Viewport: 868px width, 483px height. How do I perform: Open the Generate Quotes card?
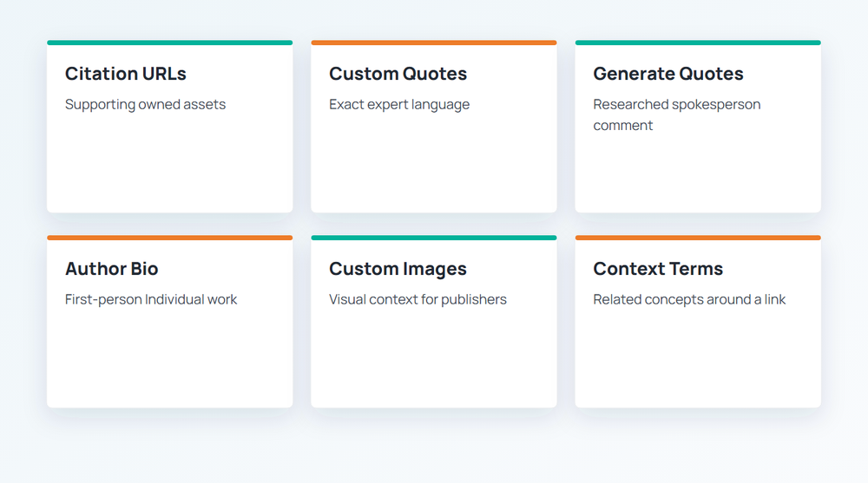[698, 126]
